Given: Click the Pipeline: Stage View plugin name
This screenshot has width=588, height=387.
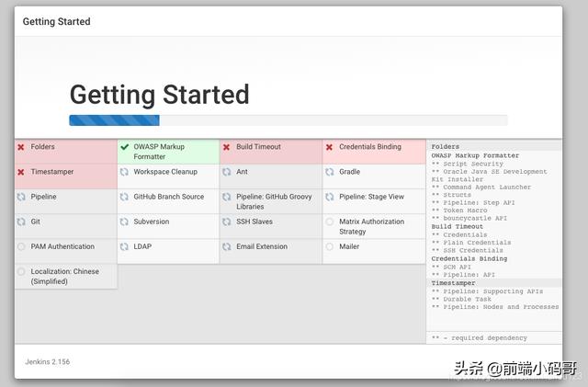Looking at the screenshot, I should click(371, 197).
